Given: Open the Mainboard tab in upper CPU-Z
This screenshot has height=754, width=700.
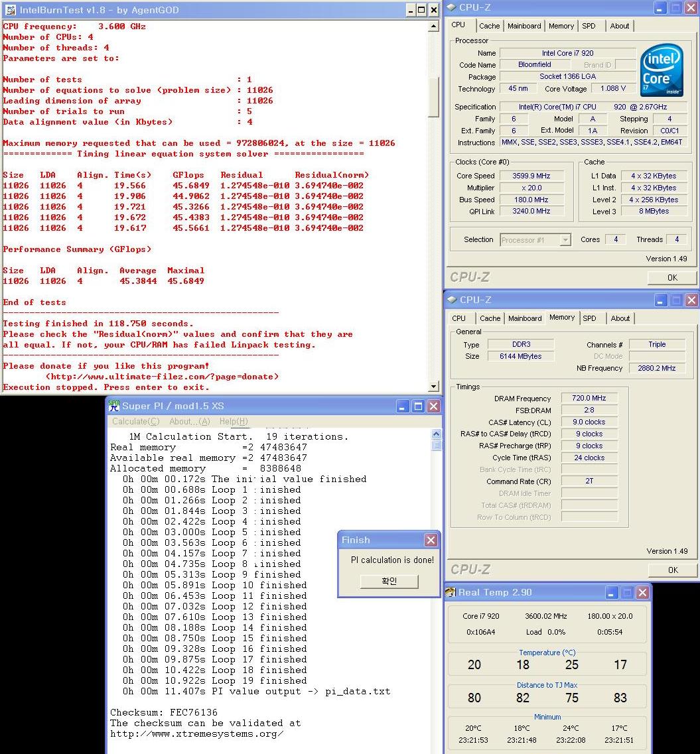Looking at the screenshot, I should 524,26.
